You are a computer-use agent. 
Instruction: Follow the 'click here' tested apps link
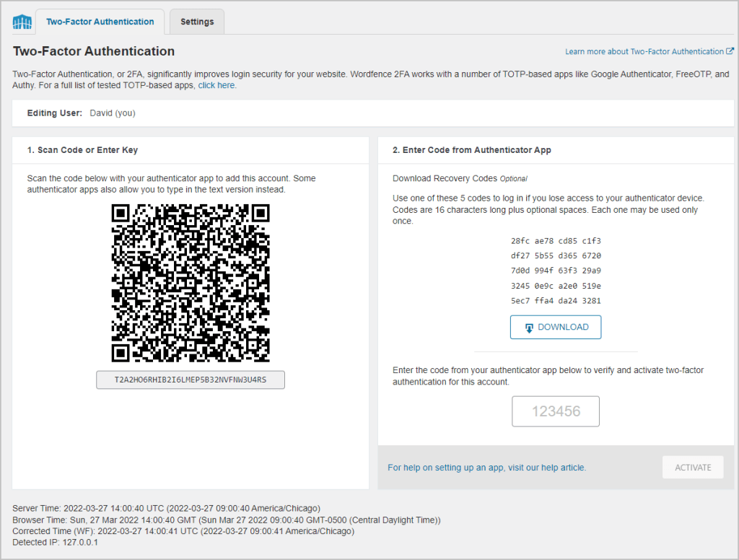217,85
